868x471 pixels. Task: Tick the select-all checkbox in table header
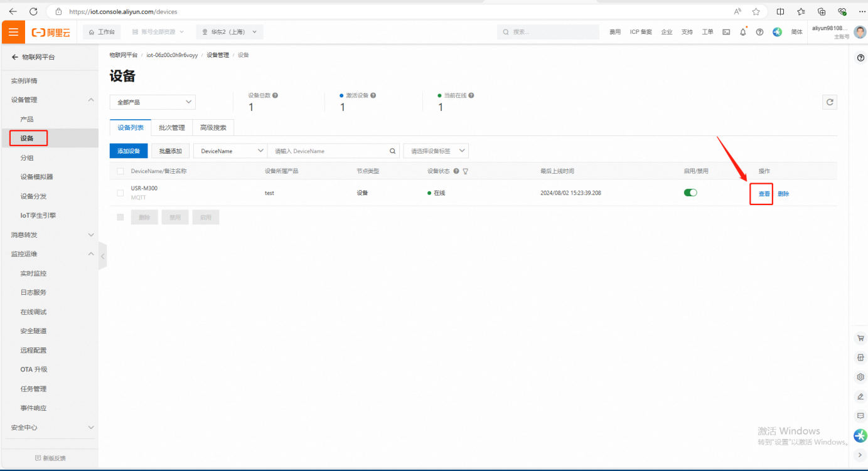click(x=121, y=171)
